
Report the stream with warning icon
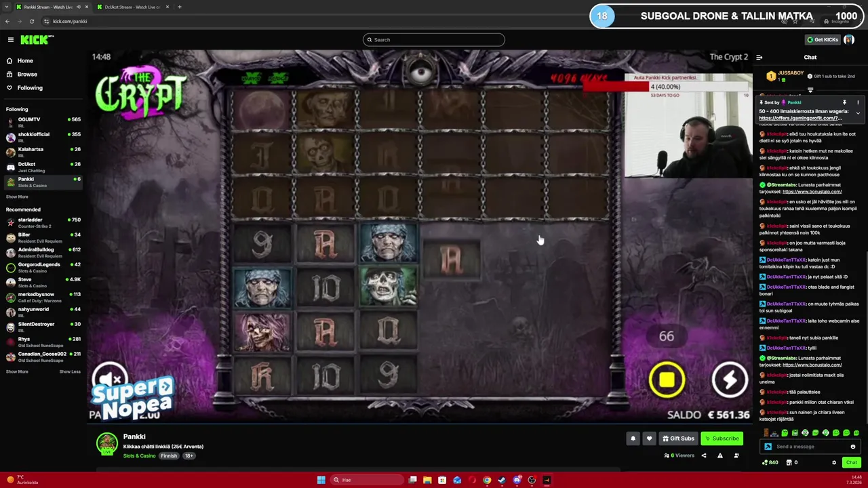pyautogui.click(x=720, y=455)
